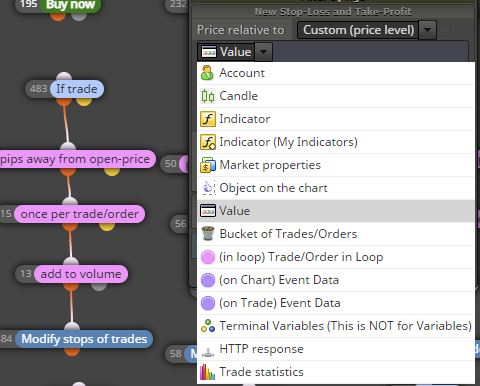Screen dimensions: 480x386
Task: Click the Candle icon in the list
Action: tap(208, 96)
